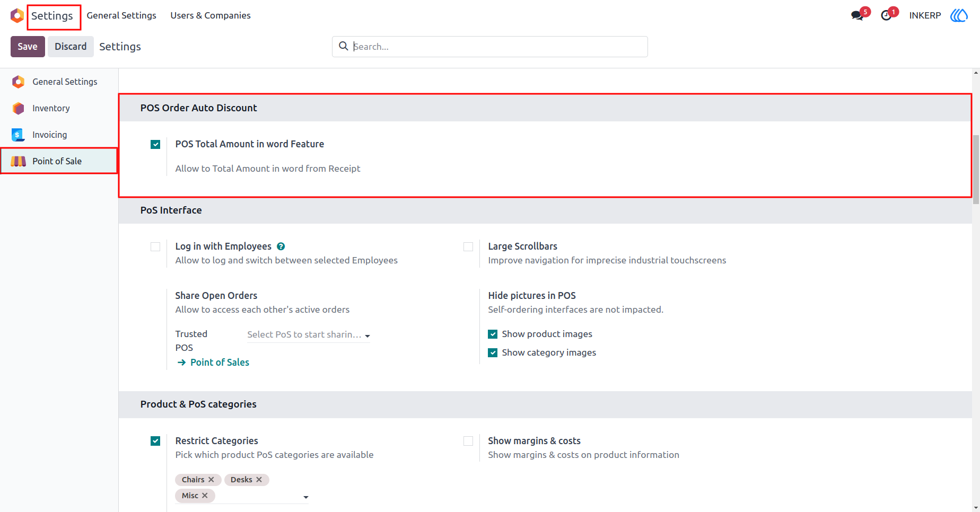980x512 pixels.
Task: Click the Save button
Action: (x=28, y=47)
